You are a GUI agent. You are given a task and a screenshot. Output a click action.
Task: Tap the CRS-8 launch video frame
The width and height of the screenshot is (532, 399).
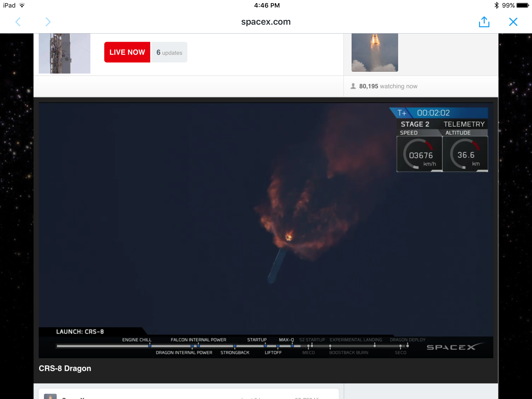[x=266, y=230]
